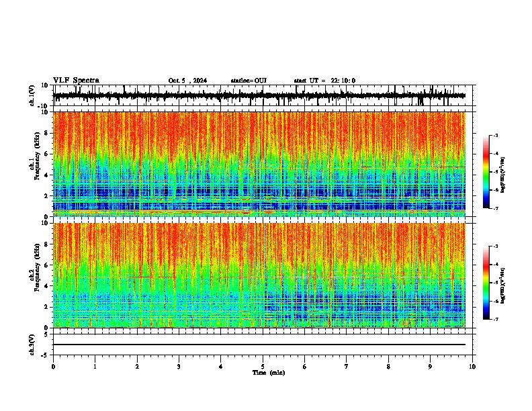
Task: Click the flat ch.3 voltage trace line
Action: coord(259,345)
